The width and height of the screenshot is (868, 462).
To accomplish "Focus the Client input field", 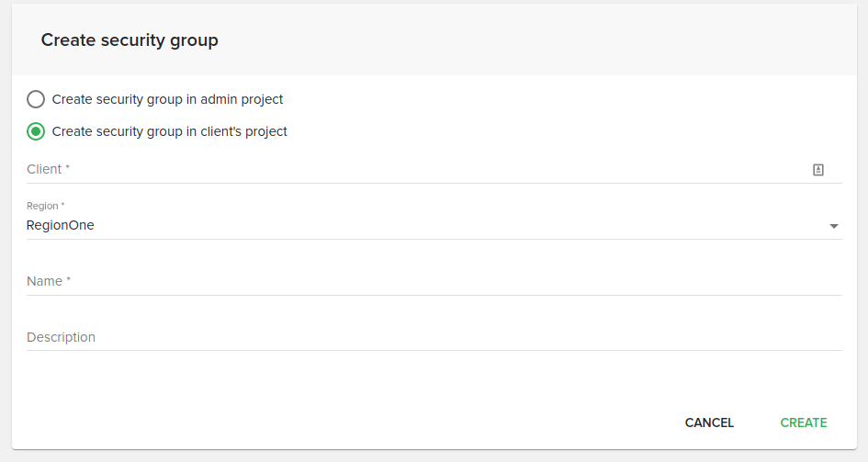I will 413,170.
